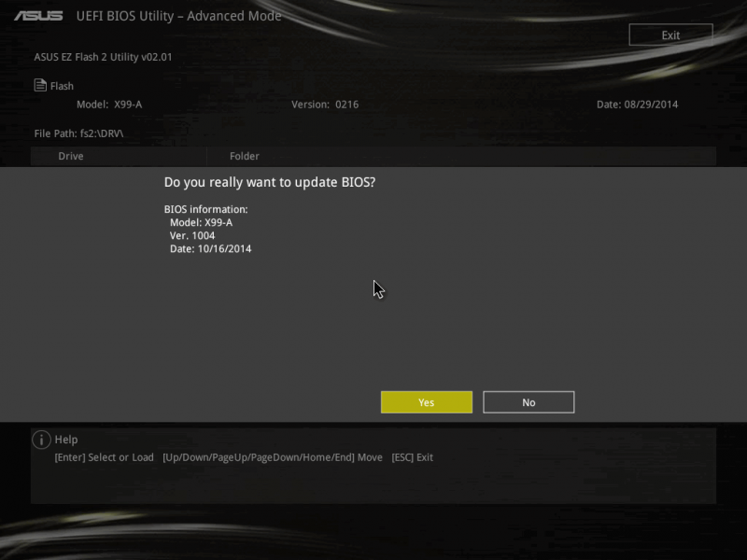
Task: Click 'BIOS information:' label
Action: coord(205,209)
